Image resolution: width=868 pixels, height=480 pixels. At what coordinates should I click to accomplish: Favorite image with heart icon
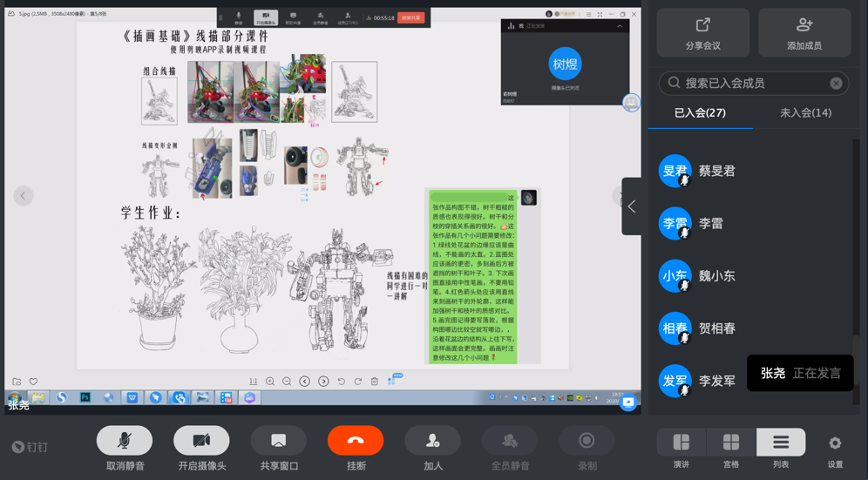pos(33,382)
